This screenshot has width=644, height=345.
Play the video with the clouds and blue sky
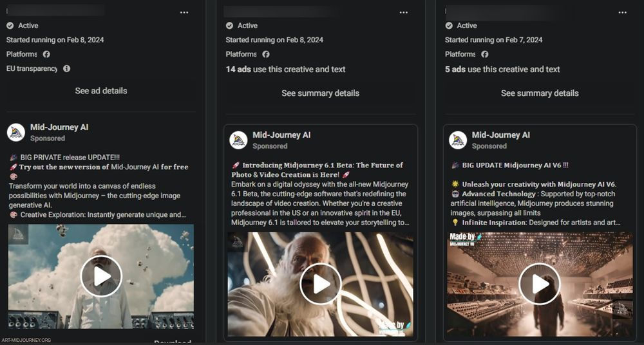[x=101, y=276]
